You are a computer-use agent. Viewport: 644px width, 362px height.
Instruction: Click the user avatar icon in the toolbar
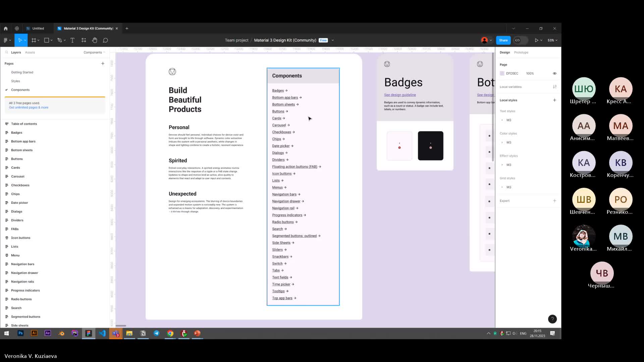point(484,40)
